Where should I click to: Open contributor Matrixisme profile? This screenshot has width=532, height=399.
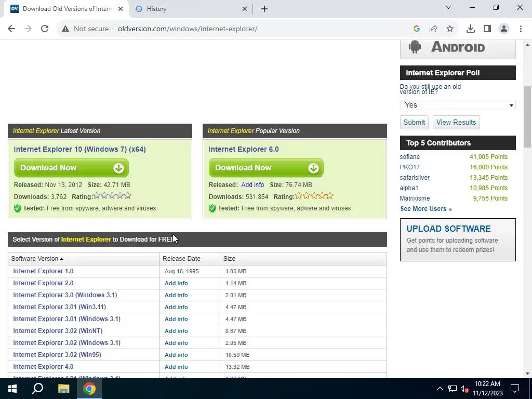415,198
